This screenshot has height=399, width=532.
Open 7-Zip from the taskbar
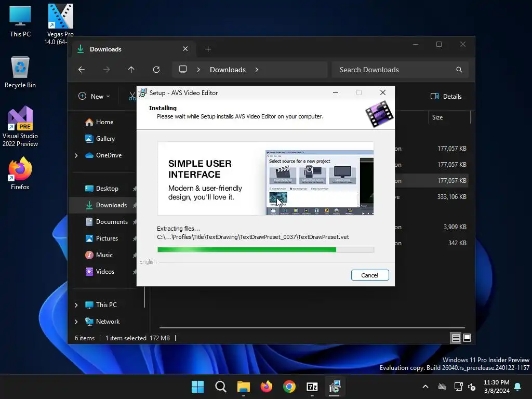click(312, 387)
